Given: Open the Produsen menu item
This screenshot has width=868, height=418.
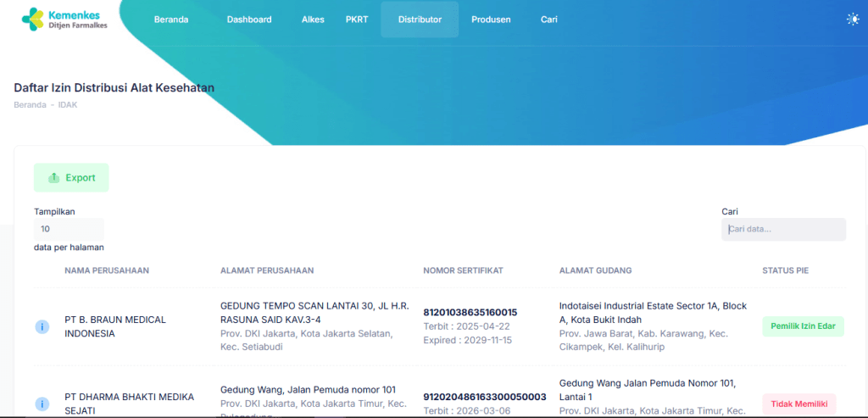Looking at the screenshot, I should (491, 20).
